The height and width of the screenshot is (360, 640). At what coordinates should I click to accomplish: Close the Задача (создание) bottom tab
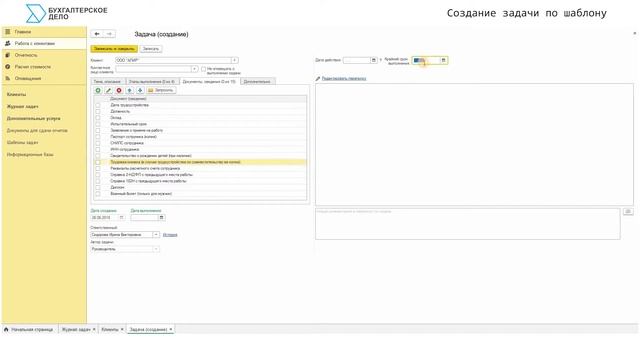171,329
